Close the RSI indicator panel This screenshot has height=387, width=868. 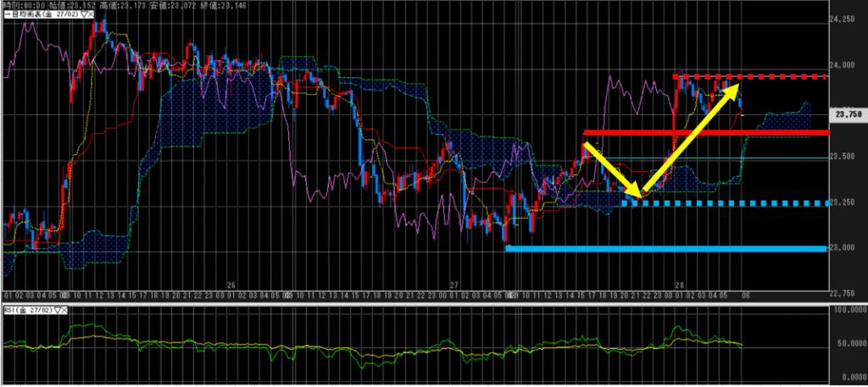coord(66,312)
